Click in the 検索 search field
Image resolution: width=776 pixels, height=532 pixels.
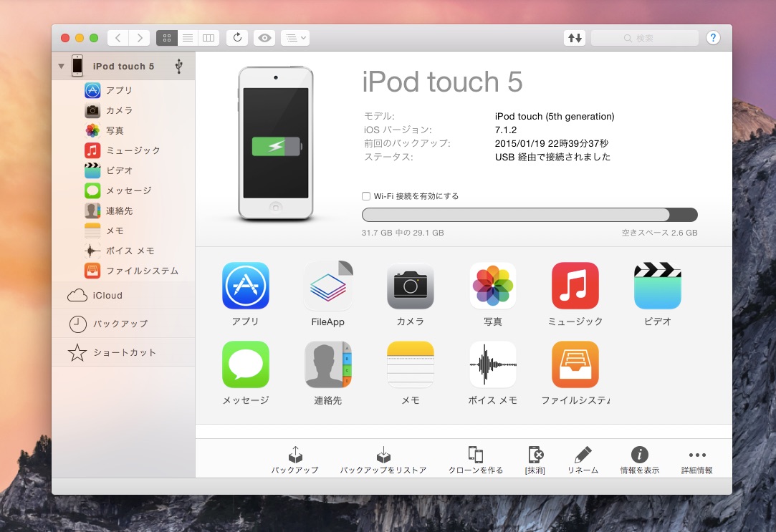click(x=644, y=37)
